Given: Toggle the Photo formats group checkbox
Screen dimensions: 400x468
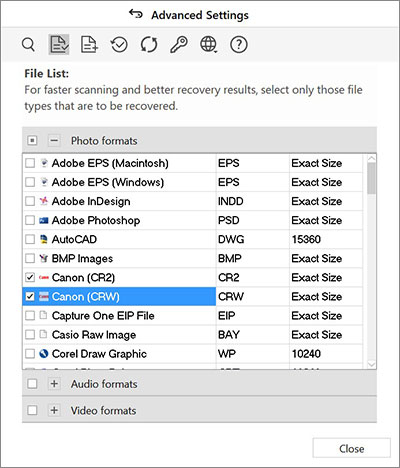Looking at the screenshot, I should (x=32, y=141).
